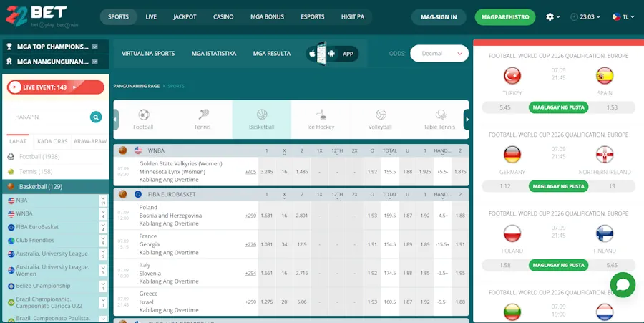Click the Spain flag icon
The height and width of the screenshot is (323, 644).
(605, 76)
